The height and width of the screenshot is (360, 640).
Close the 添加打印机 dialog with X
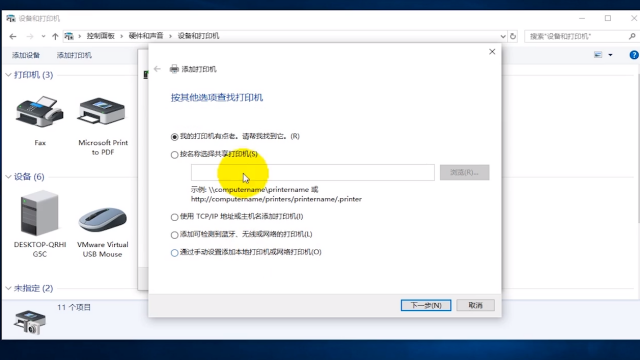click(492, 52)
